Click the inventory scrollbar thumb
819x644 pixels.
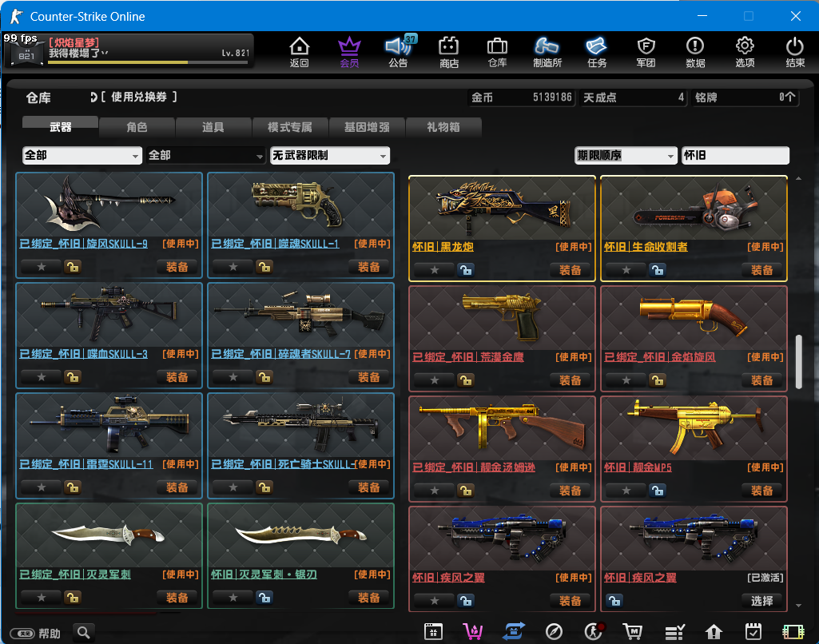coord(799,361)
